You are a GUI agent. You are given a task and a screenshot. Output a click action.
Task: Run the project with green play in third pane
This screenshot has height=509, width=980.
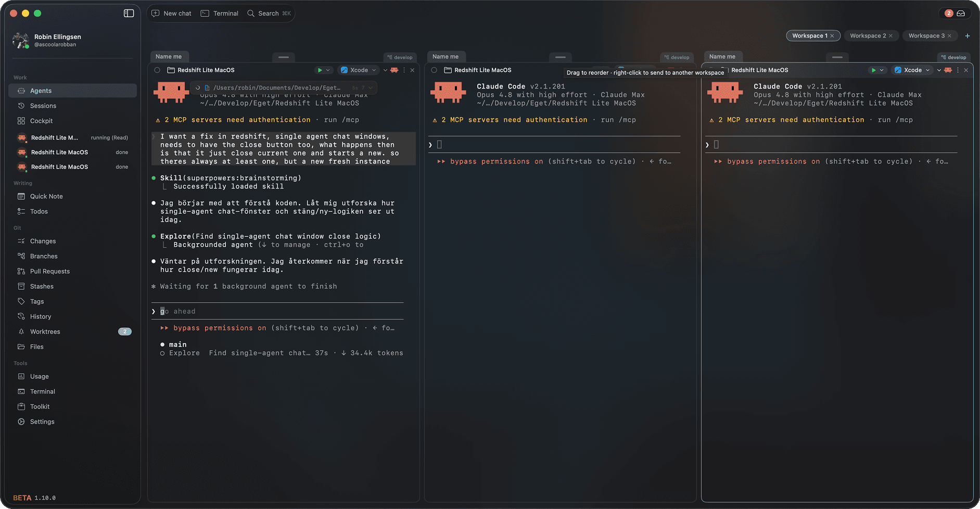[874, 70]
